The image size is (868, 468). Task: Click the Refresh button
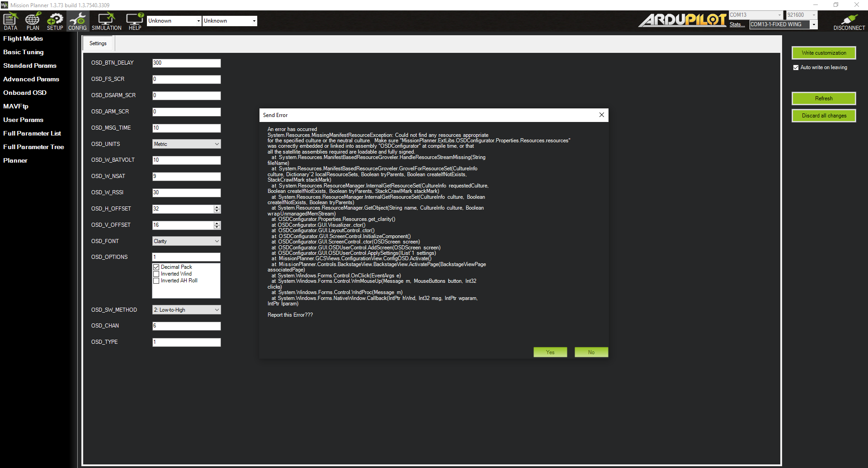point(824,98)
